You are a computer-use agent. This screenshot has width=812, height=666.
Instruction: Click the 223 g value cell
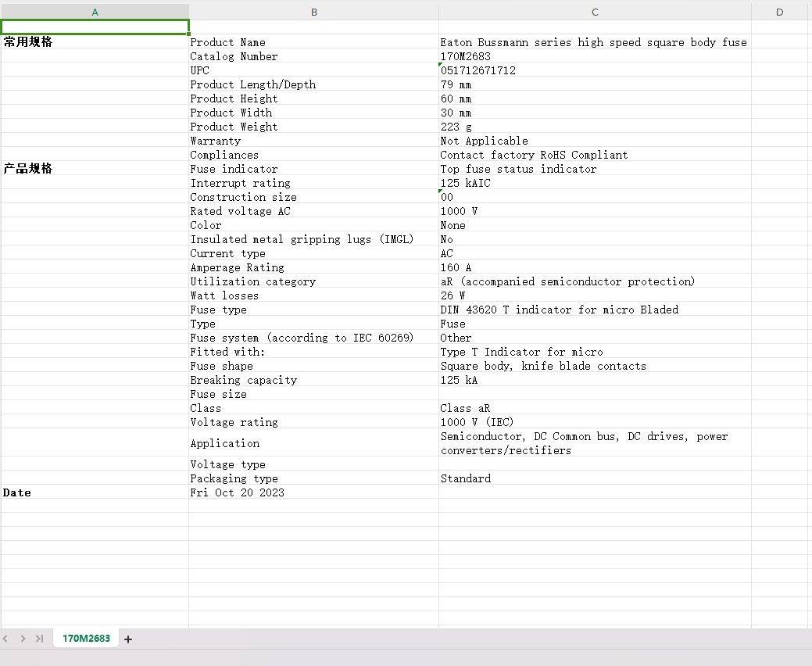pyautogui.click(x=595, y=126)
